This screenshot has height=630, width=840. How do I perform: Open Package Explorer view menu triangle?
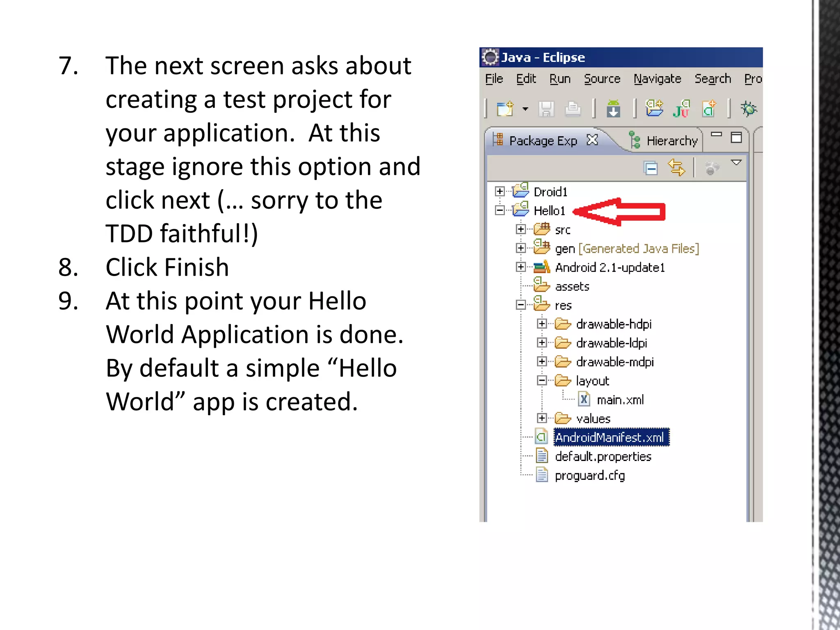[736, 163]
